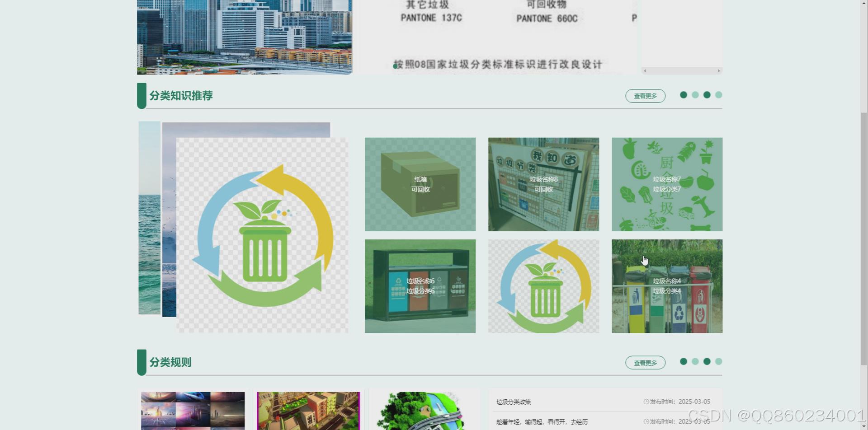The height and width of the screenshot is (430, 868).
Task: Open 查看更多 in the 分类知识推荐 section
Action: tap(645, 96)
